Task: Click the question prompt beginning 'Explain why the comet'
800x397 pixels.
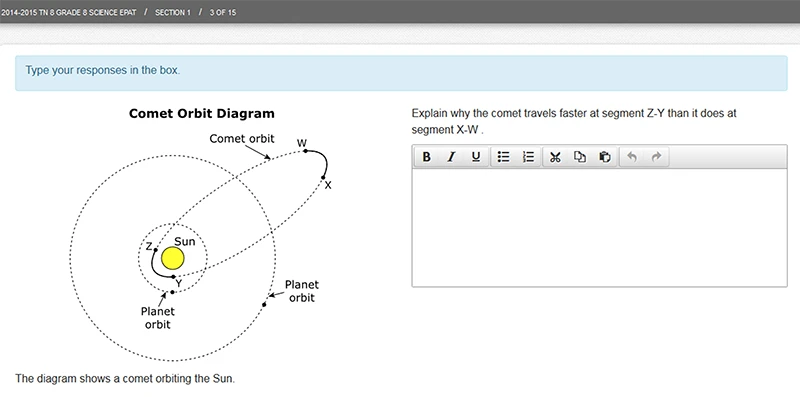Action: [574, 121]
